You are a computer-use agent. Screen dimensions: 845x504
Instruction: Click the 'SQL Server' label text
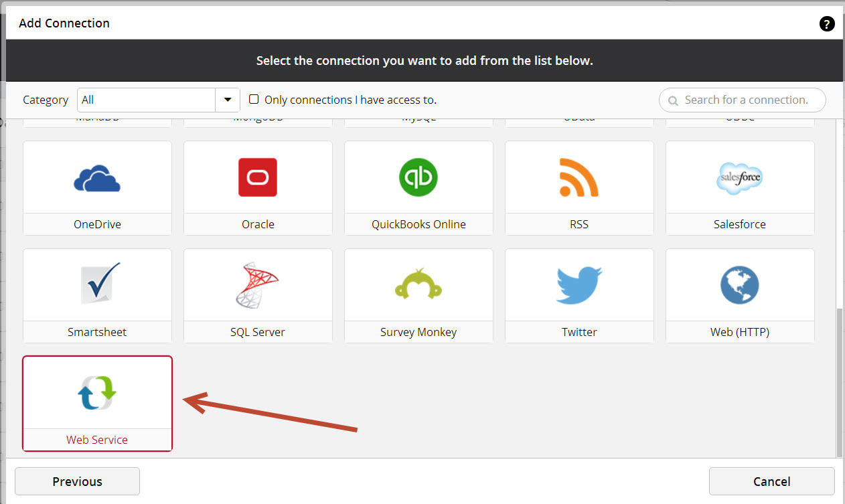(x=258, y=332)
